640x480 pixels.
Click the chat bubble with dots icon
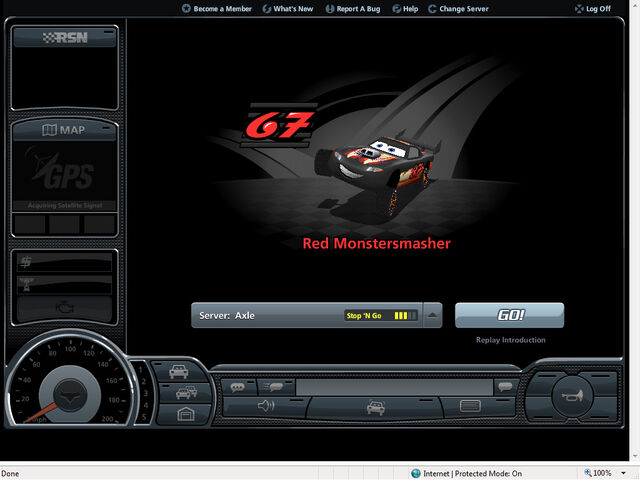pyautogui.click(x=238, y=387)
